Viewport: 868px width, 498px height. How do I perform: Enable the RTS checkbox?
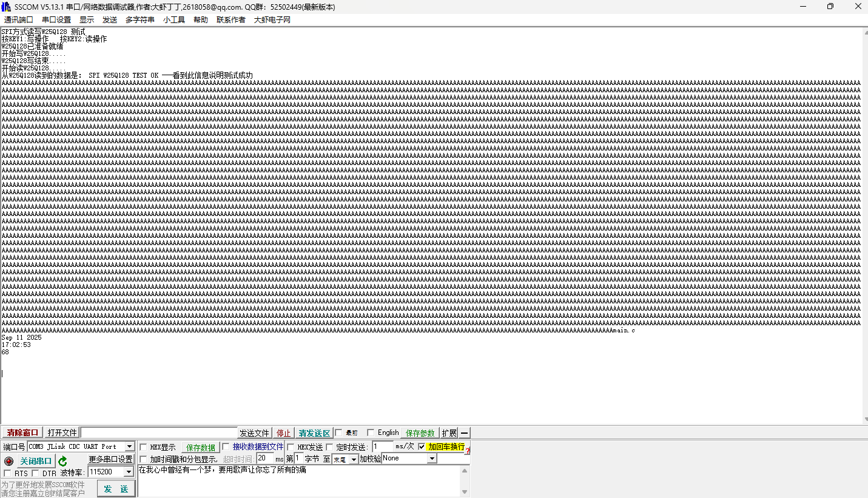7,473
